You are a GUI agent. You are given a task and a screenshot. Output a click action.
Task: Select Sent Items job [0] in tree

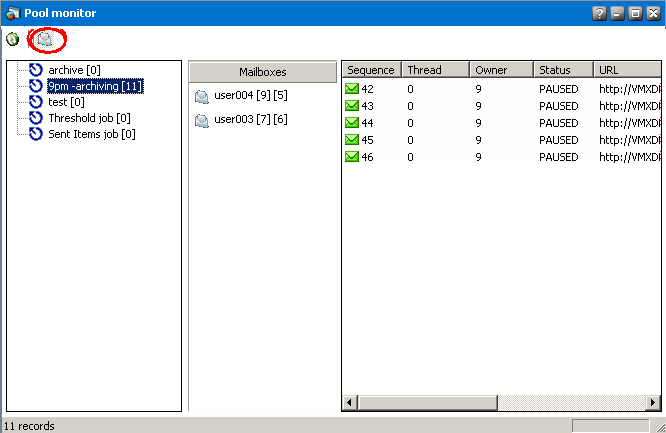(92, 134)
